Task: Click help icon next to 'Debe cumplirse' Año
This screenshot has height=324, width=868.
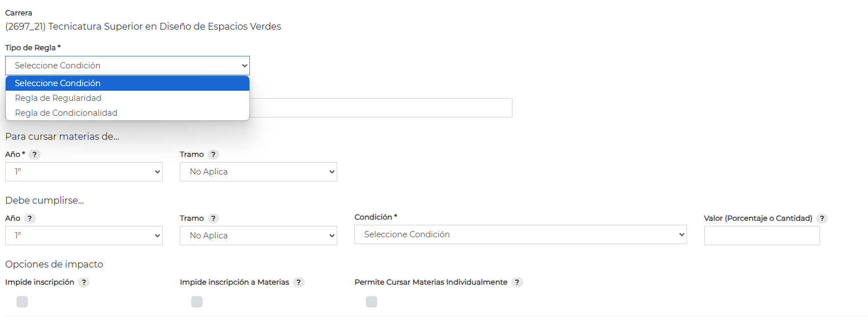Action: coord(30,218)
